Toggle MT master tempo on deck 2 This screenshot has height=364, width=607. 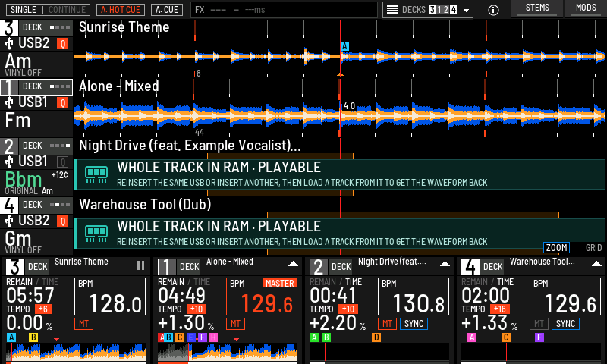tap(387, 323)
